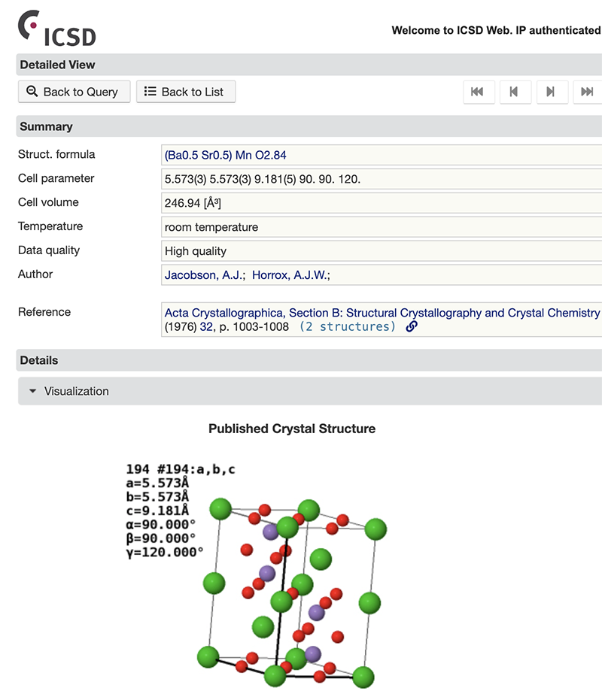Screen dimensions: 602x700
Task: Collapse the Visualization section
Action: tap(32, 391)
